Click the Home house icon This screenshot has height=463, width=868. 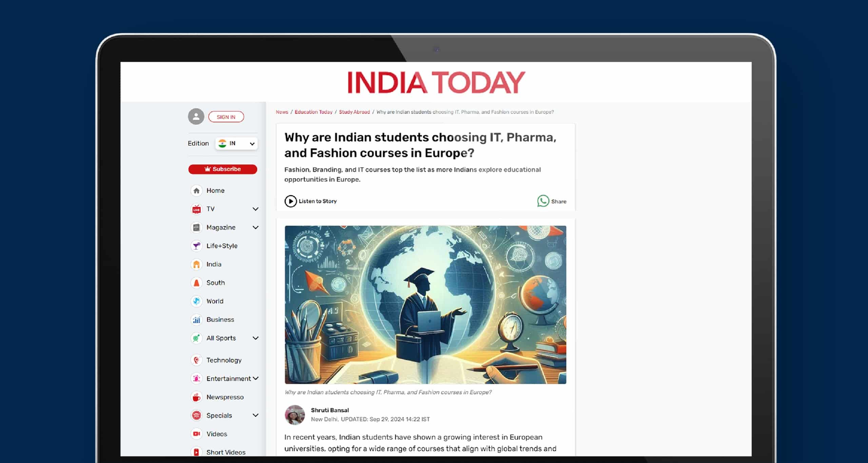click(196, 191)
